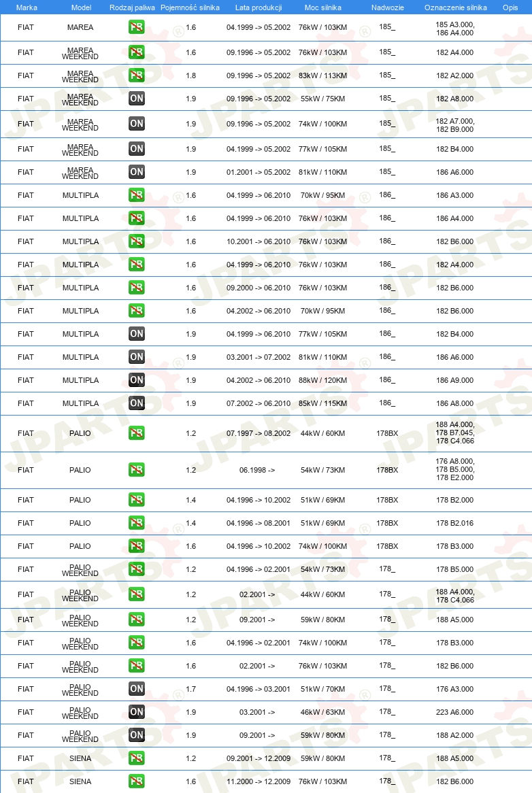This screenshot has width=532, height=793.
Task: Select engine code '182 A2.000'
Action: (x=455, y=75)
